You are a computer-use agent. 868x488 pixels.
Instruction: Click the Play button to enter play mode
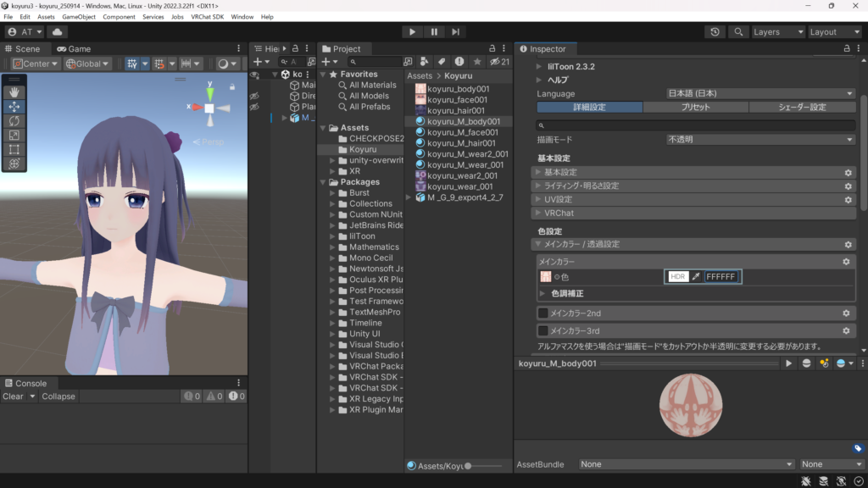pyautogui.click(x=412, y=31)
